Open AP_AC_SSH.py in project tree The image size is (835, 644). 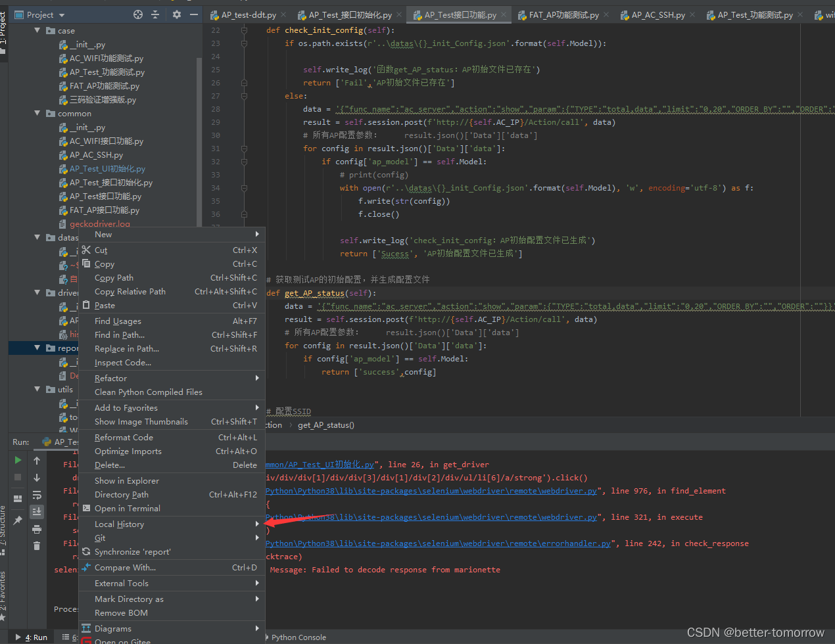[96, 155]
